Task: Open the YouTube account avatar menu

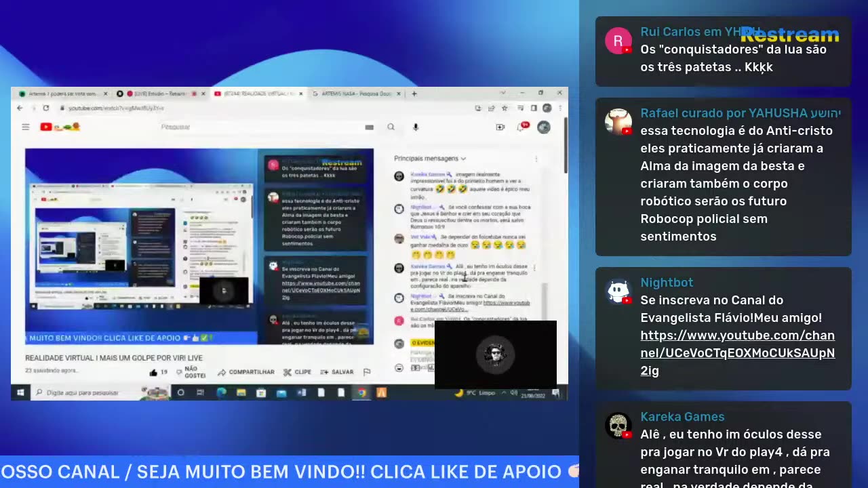Action: (x=543, y=127)
